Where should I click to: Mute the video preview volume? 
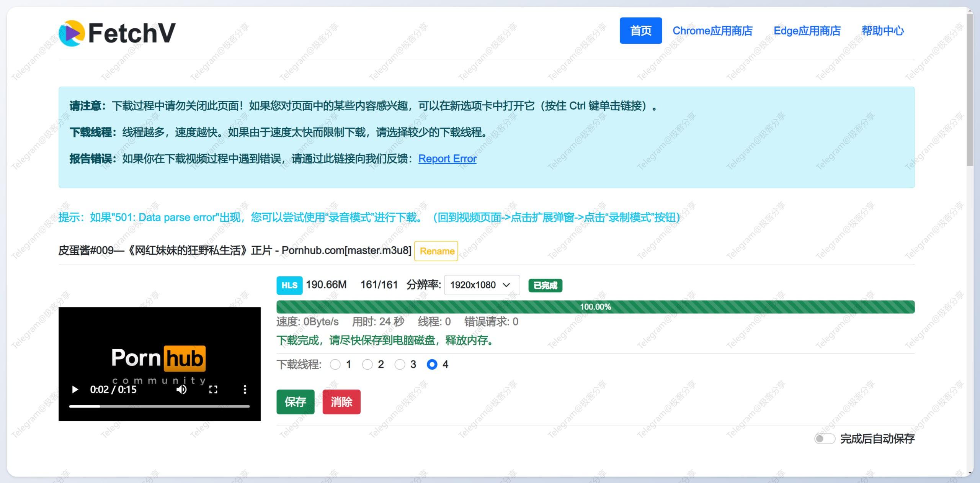(x=181, y=390)
